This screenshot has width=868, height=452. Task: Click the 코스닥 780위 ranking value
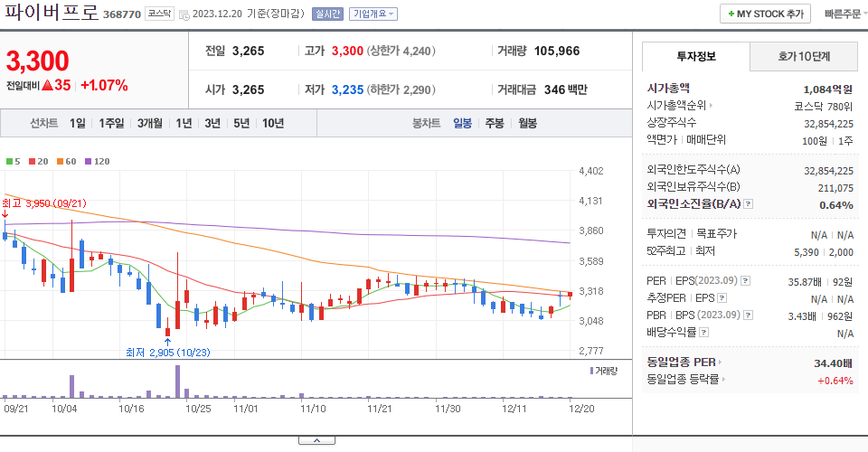[823, 107]
